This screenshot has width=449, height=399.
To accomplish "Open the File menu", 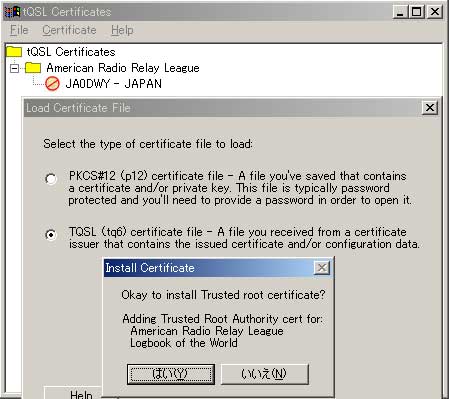I will 19,30.
